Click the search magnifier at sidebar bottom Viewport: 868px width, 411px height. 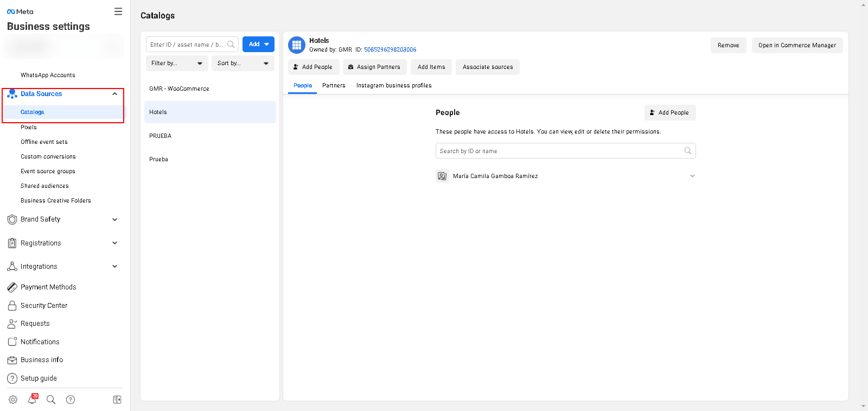click(x=51, y=400)
